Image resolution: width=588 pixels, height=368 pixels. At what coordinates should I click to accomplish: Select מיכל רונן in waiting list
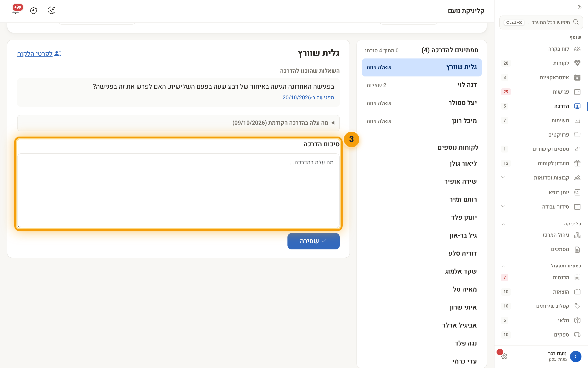point(422,121)
